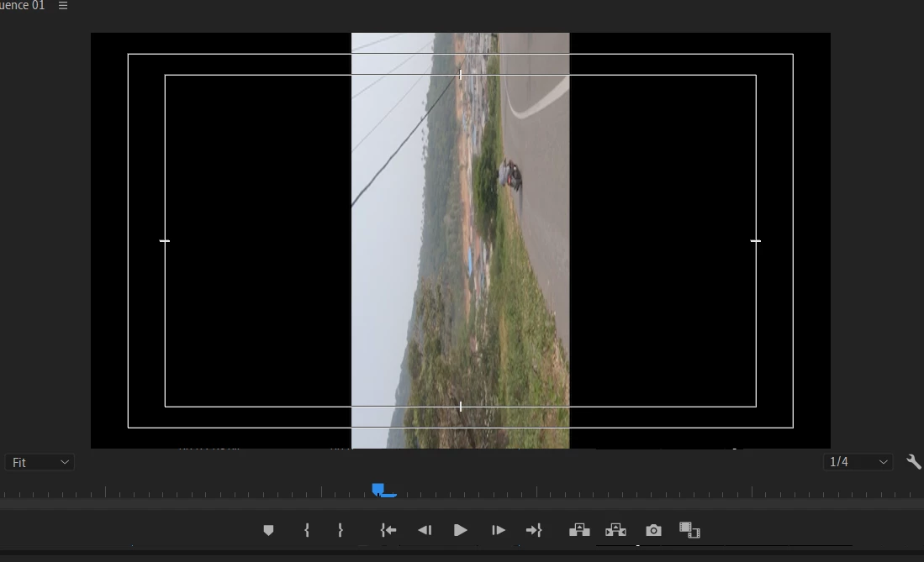Click the Go to In button
The image size is (924, 562).
388,531
